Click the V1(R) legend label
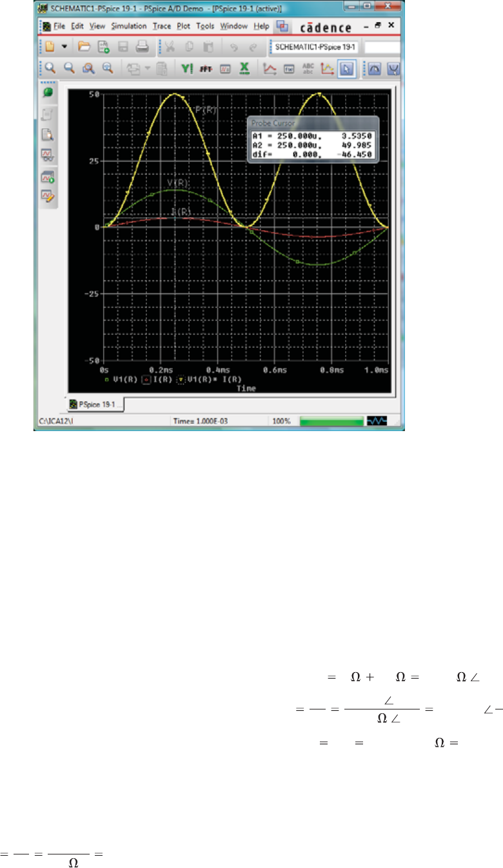Viewport: 503px width, 868px height. click(123, 381)
